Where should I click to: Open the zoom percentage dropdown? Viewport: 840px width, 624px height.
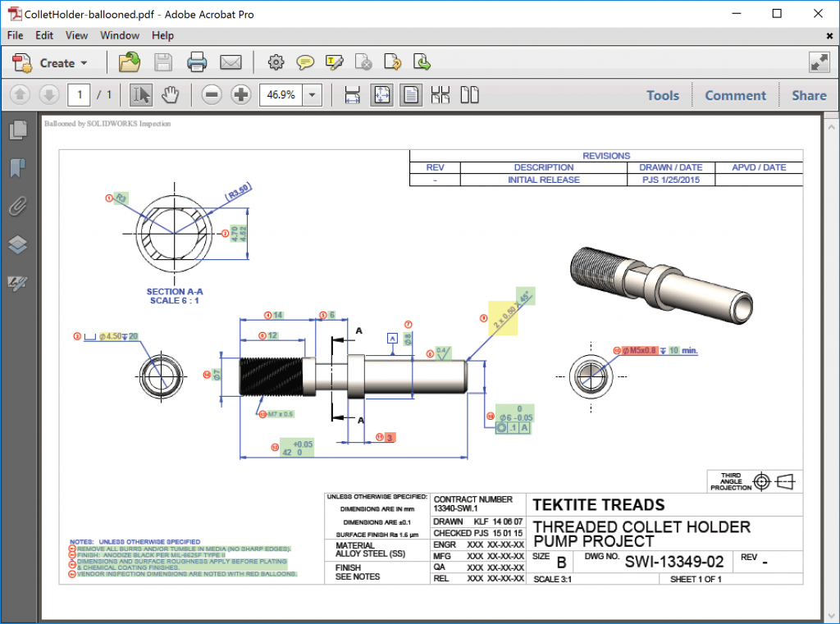(x=312, y=95)
